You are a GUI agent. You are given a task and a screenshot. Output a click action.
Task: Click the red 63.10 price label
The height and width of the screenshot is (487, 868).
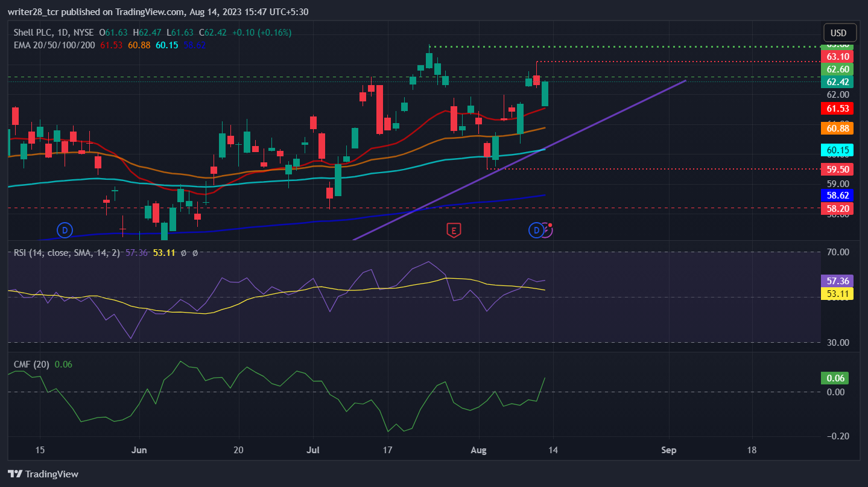[x=838, y=57]
